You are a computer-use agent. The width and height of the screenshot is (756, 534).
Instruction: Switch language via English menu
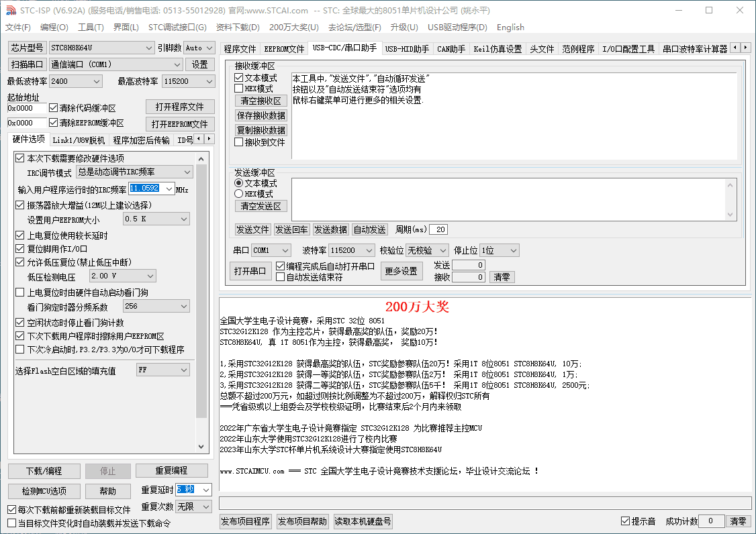pos(510,28)
